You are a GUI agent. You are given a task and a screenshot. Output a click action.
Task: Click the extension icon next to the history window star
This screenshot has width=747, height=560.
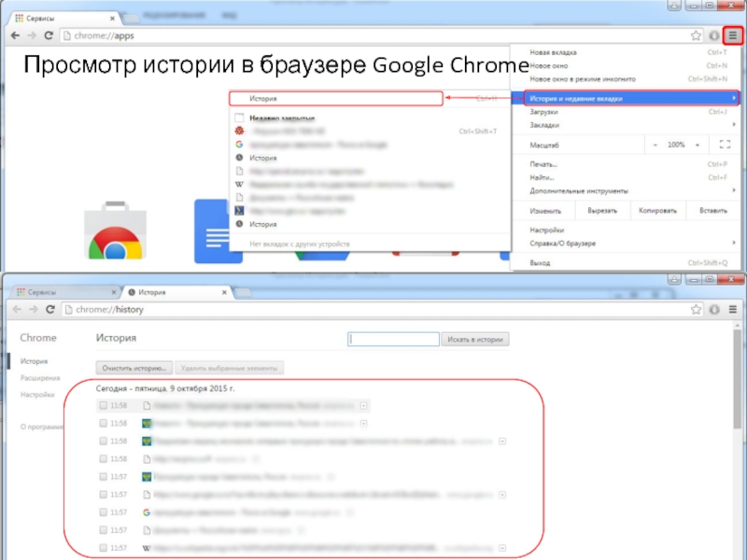pos(714,309)
